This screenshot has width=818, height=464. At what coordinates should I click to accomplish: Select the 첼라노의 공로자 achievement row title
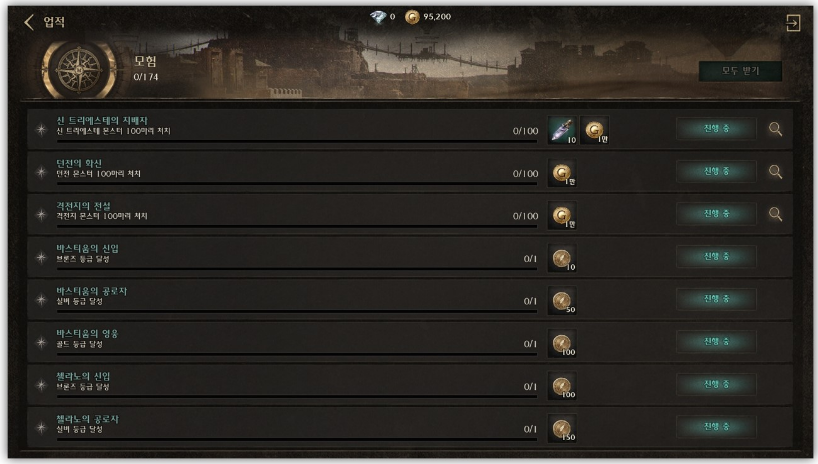[88, 419]
